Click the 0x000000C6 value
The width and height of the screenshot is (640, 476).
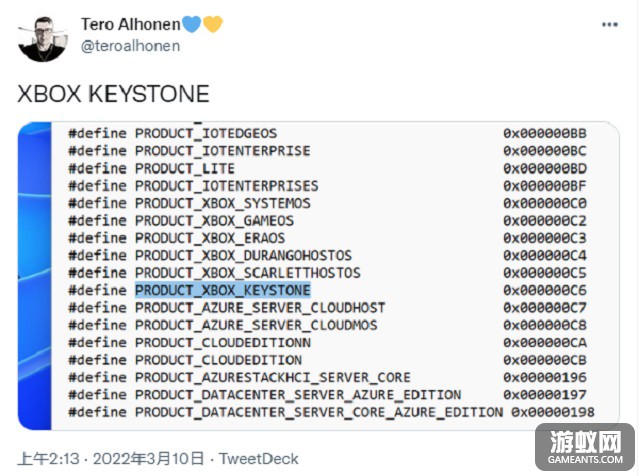(544, 290)
